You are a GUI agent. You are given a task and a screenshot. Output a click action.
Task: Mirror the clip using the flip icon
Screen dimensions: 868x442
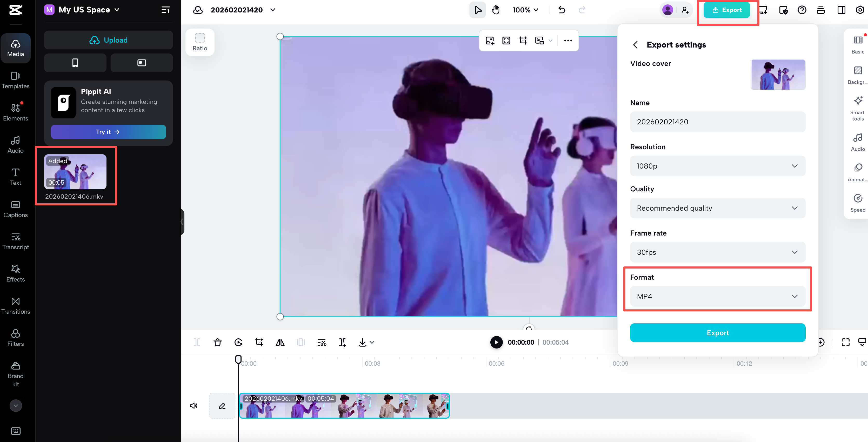[x=280, y=342]
